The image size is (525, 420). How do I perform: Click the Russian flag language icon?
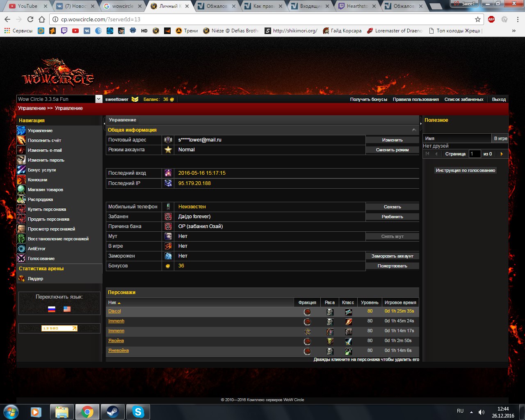pyautogui.click(x=52, y=309)
